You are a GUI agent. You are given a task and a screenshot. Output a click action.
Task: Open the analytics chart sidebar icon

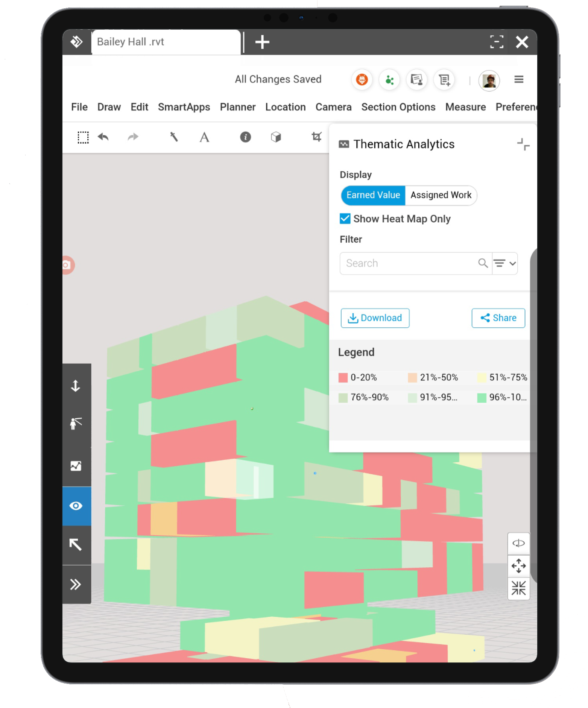coord(76,466)
